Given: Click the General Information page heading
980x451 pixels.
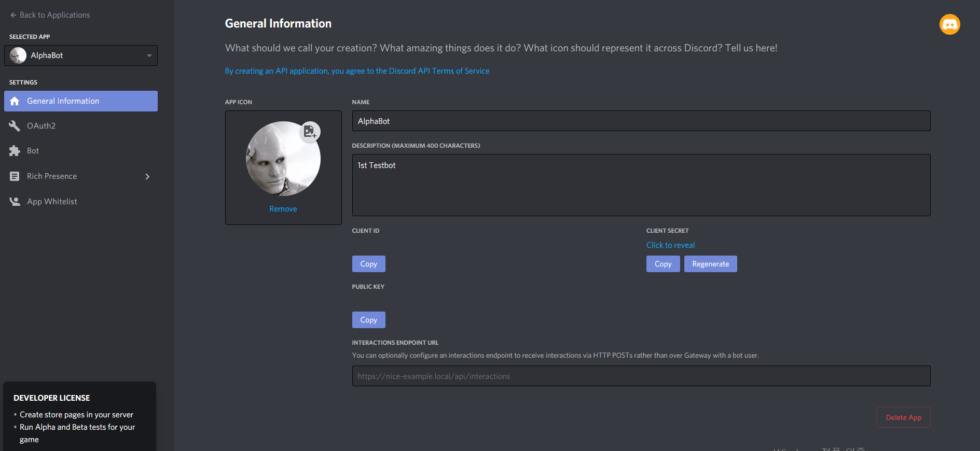Looking at the screenshot, I should (x=278, y=23).
